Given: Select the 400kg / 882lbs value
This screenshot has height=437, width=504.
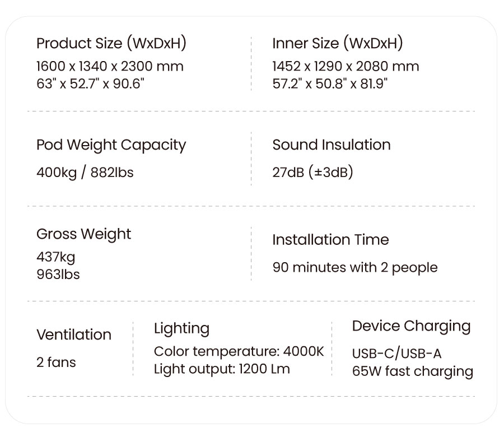Looking at the screenshot, I should [85, 173].
